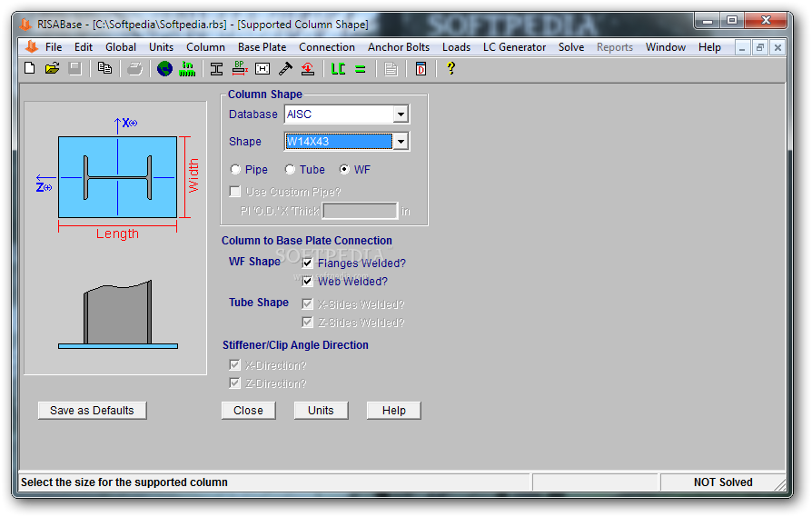Uncheck Web Welded checkbox
The width and height of the screenshot is (812, 517).
[308, 282]
